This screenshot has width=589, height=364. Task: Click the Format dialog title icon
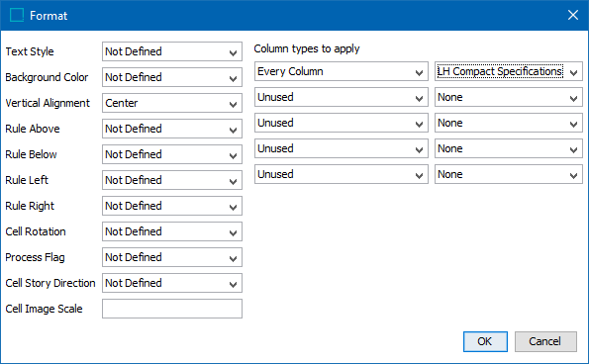click(x=17, y=16)
